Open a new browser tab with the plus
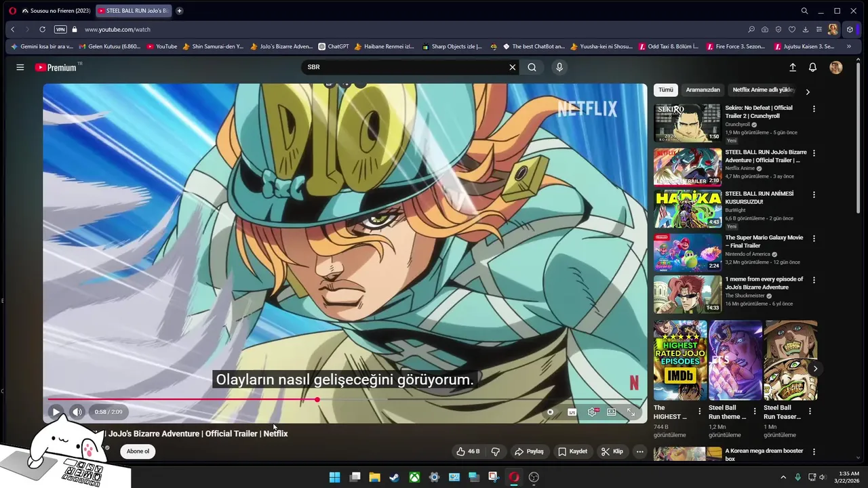Image resolution: width=868 pixels, height=488 pixels. (x=179, y=11)
